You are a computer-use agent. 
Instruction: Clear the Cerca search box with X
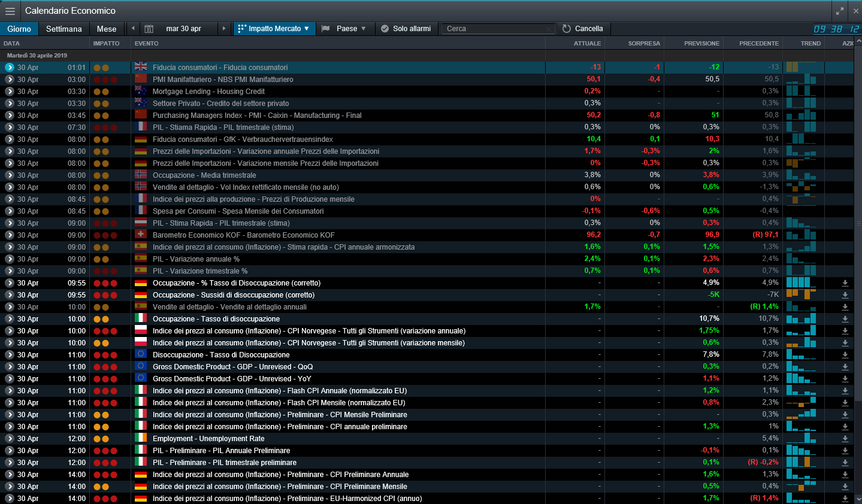pyautogui.click(x=549, y=29)
